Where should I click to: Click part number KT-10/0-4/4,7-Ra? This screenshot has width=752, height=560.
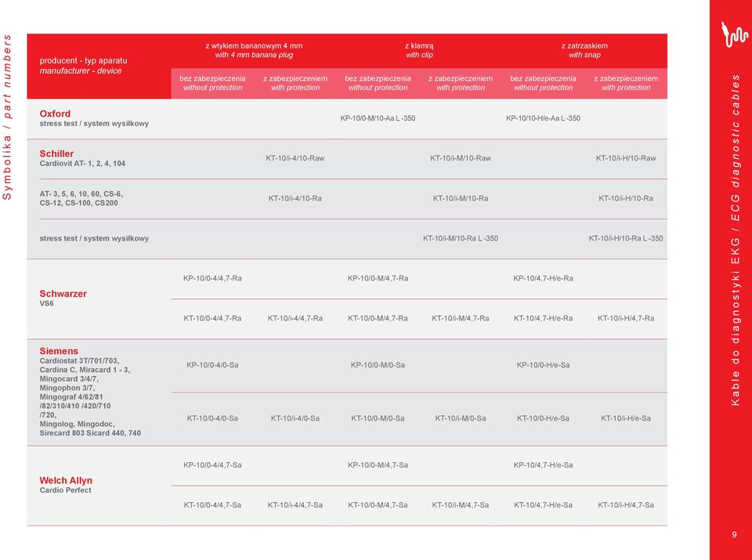(212, 318)
